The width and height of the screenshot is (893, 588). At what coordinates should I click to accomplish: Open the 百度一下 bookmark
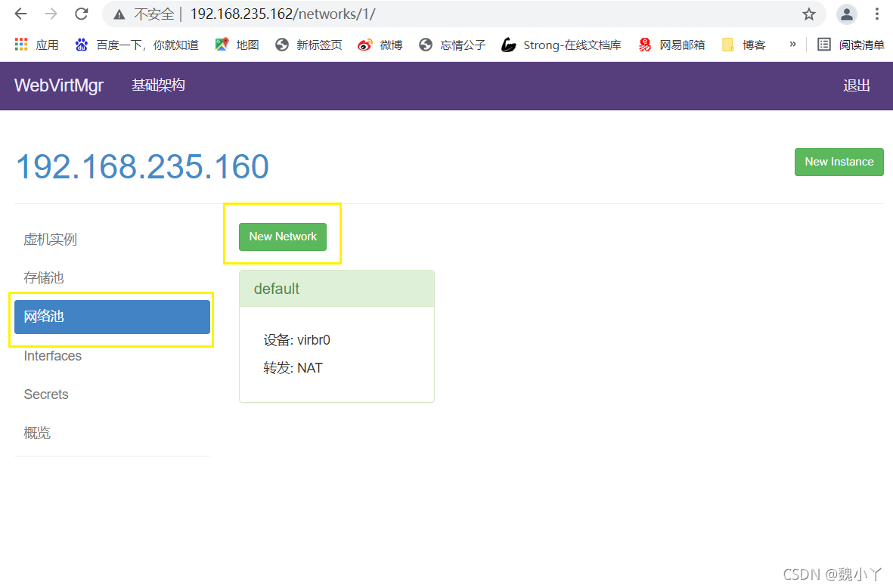point(137,45)
